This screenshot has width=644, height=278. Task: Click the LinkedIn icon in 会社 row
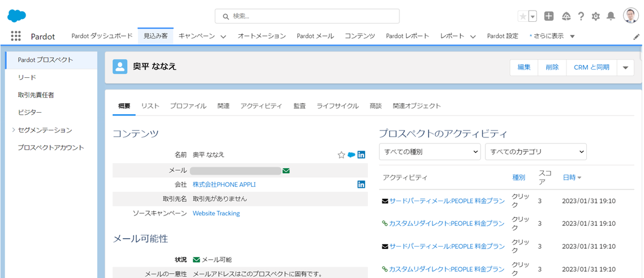361,184
